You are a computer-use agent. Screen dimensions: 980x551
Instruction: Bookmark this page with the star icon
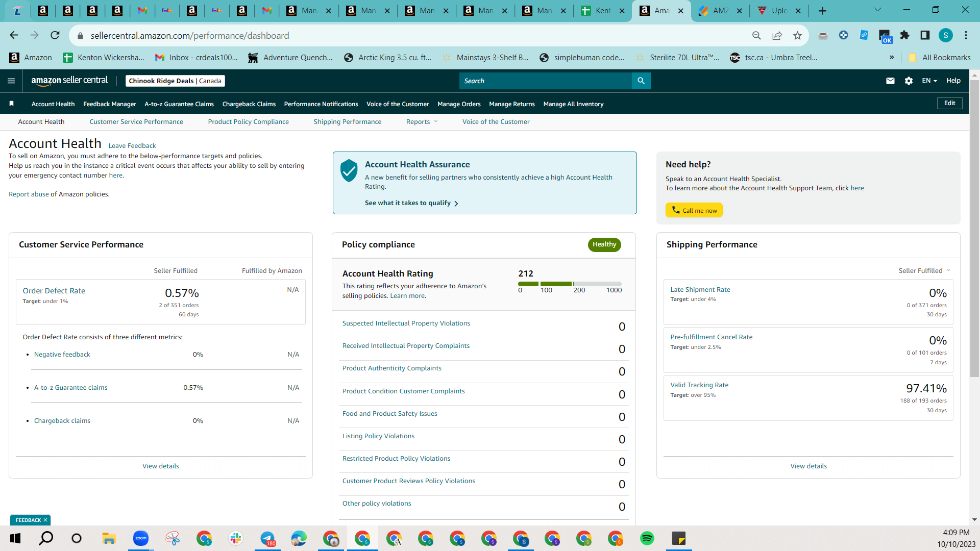[x=797, y=35]
